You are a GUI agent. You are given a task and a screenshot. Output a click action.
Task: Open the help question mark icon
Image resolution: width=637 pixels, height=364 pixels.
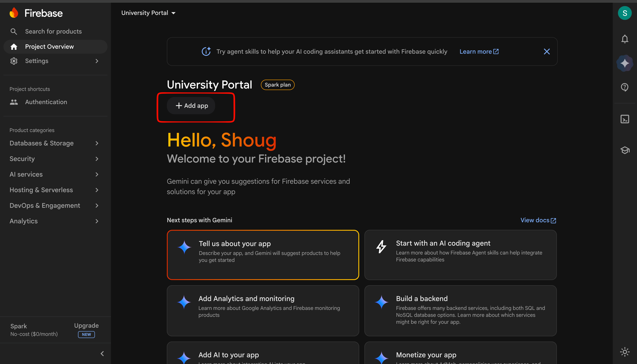tap(624, 87)
